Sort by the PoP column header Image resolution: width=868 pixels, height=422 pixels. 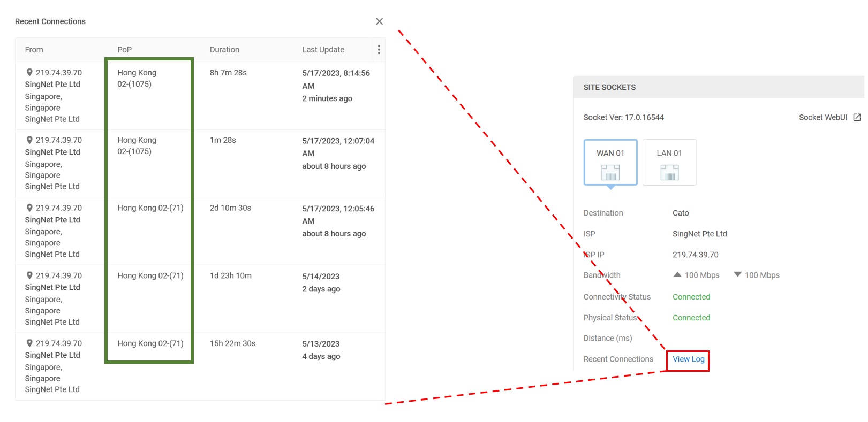pyautogui.click(x=124, y=50)
